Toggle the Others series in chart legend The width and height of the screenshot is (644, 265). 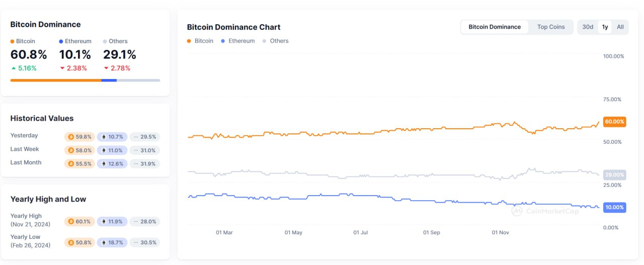[x=276, y=41]
